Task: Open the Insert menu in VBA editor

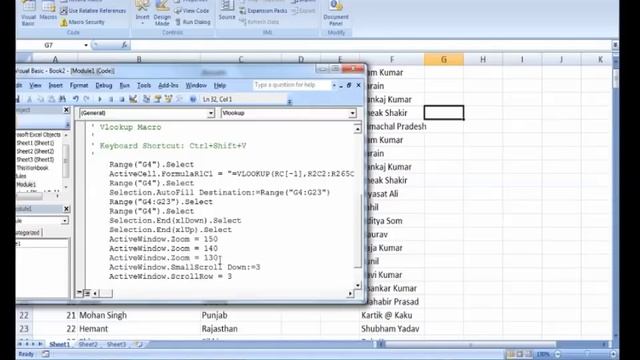Action: coord(56,85)
